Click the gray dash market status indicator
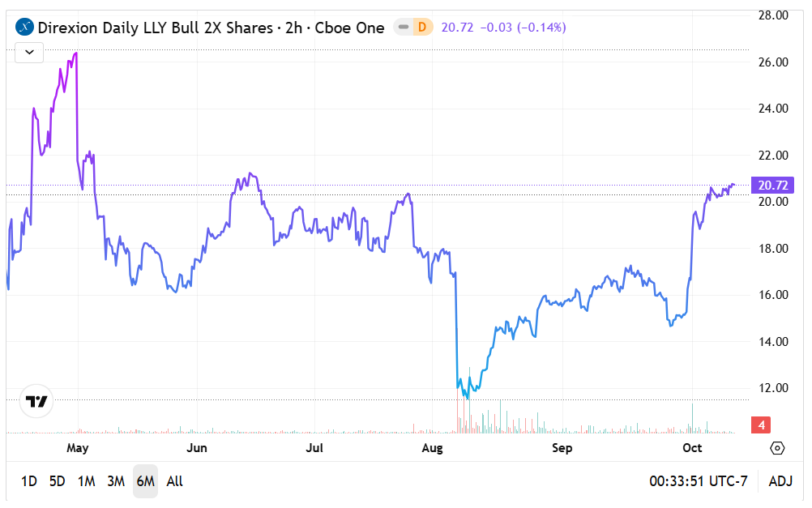The image size is (812, 508). [x=403, y=28]
